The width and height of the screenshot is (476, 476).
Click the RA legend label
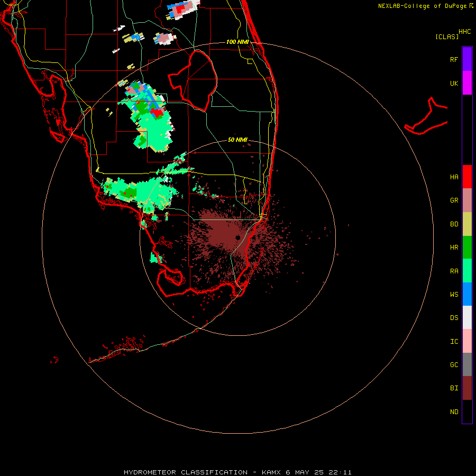tap(454, 271)
